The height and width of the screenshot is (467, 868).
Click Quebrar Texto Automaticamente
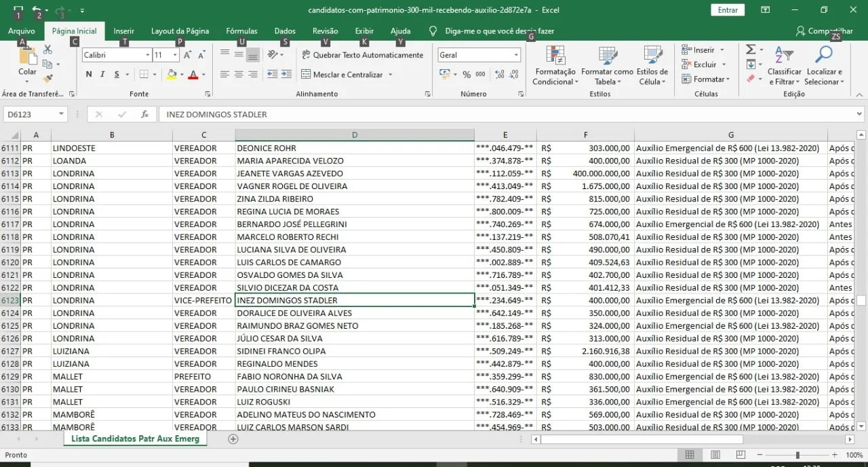coord(361,55)
